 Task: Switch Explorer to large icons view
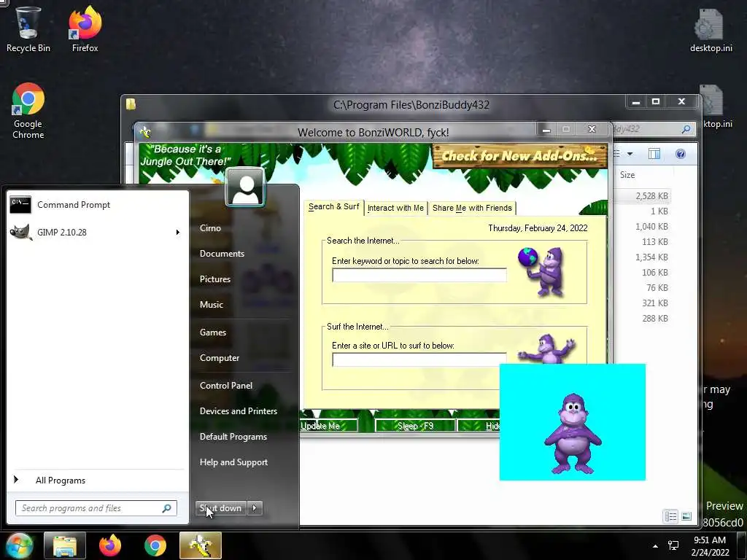click(x=686, y=517)
